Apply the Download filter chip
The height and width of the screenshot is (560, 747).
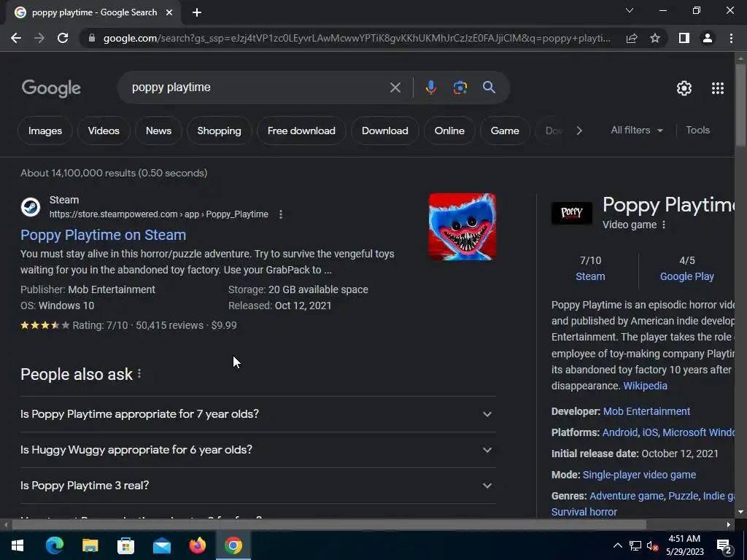click(x=385, y=131)
